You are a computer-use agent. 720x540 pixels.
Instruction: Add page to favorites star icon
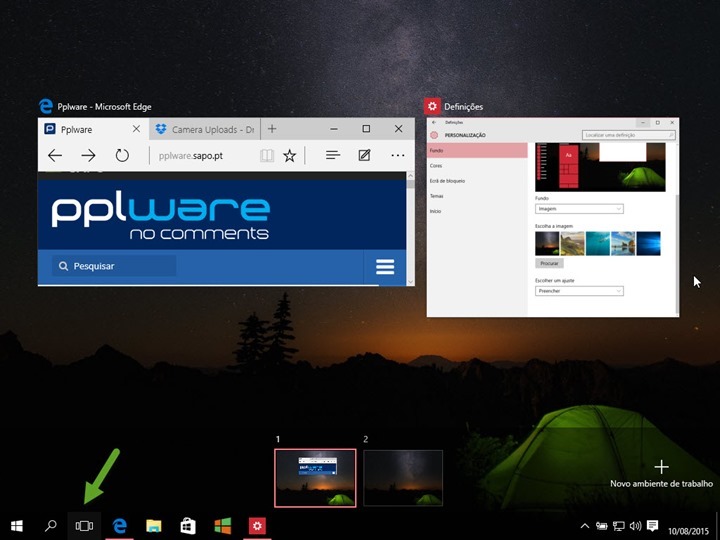pos(289,156)
